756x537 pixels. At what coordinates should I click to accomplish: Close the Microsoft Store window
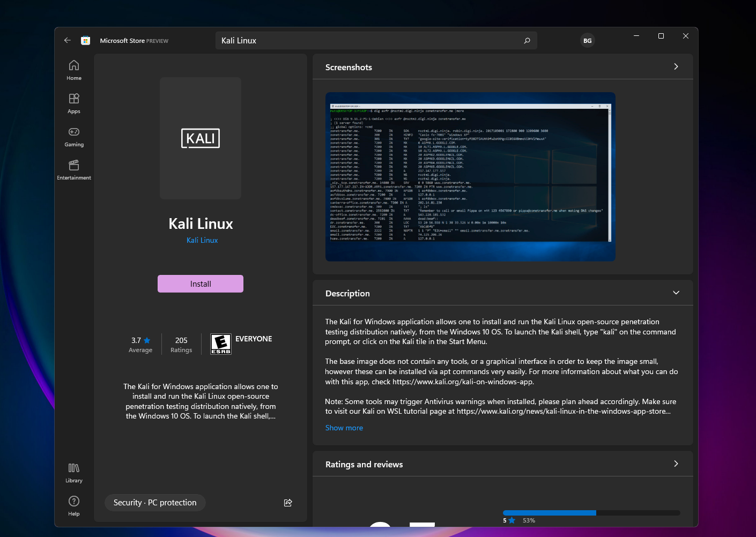[x=686, y=36]
